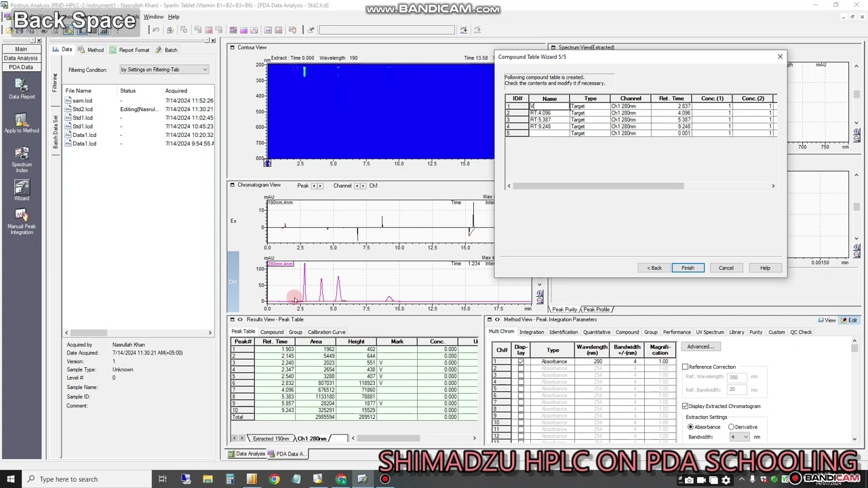Enable the Reference Correction checkbox
Viewport: 868px width, 488px height.
[686, 367]
